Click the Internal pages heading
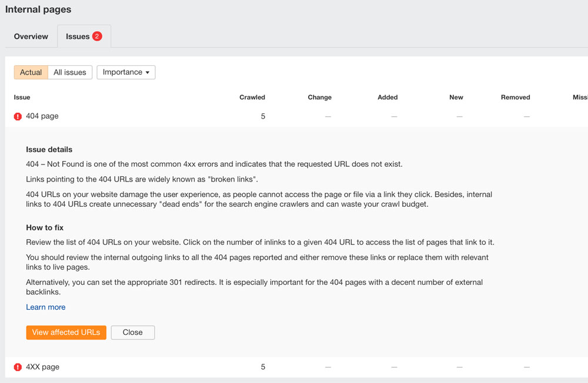 point(38,9)
